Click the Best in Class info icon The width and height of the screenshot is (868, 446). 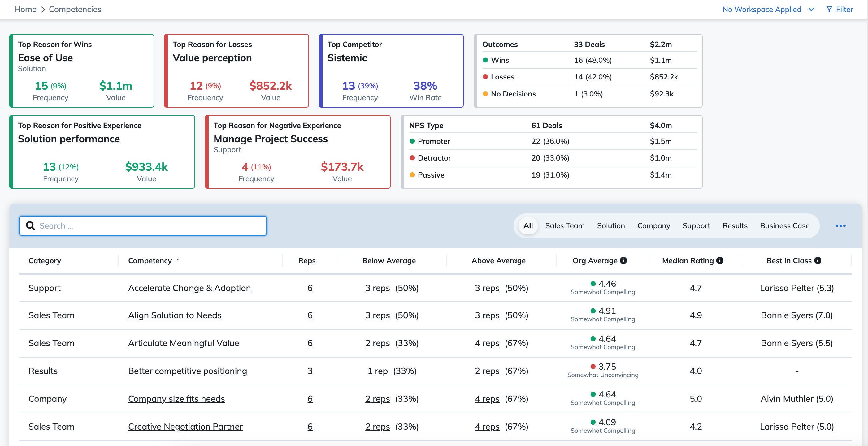pyautogui.click(x=818, y=260)
